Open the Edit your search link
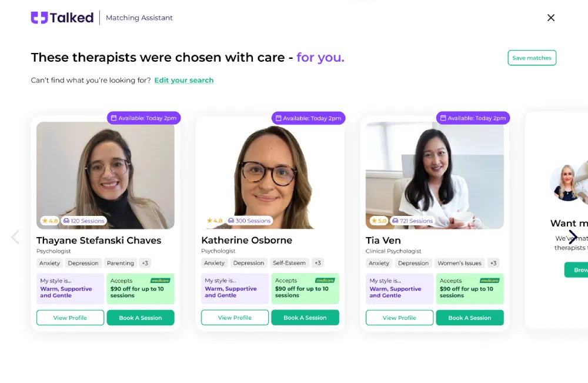 pos(184,81)
